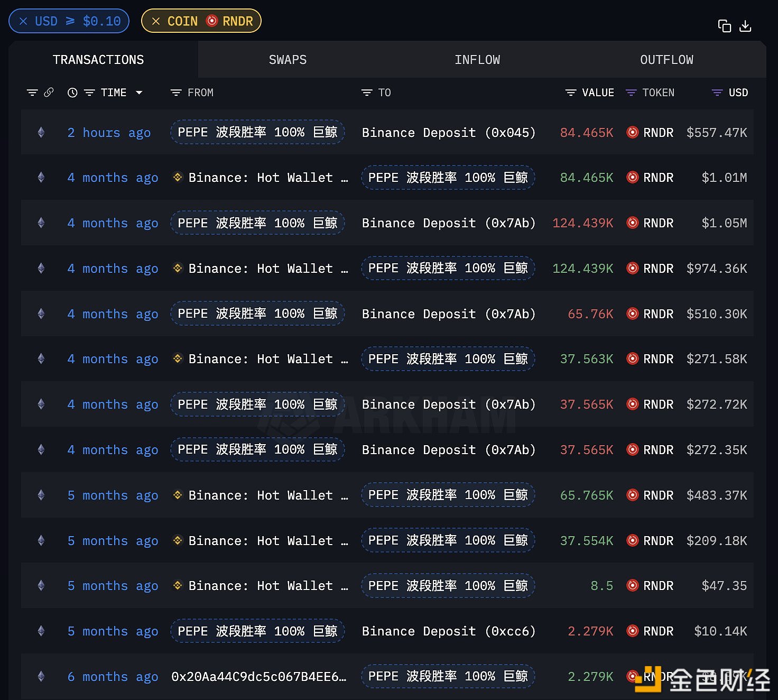Open the 0x20Aa44C9dc5c067B4EE6 sender address
778x700 pixels.
coord(259,677)
